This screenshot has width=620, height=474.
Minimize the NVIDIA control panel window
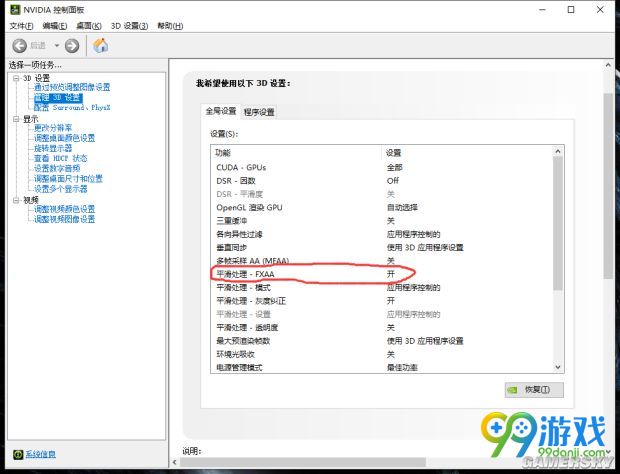pyautogui.click(x=542, y=10)
